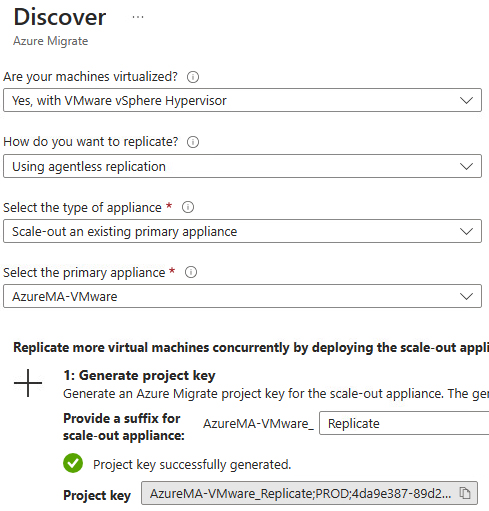Click info icon next to machines virtualized question

point(193,77)
